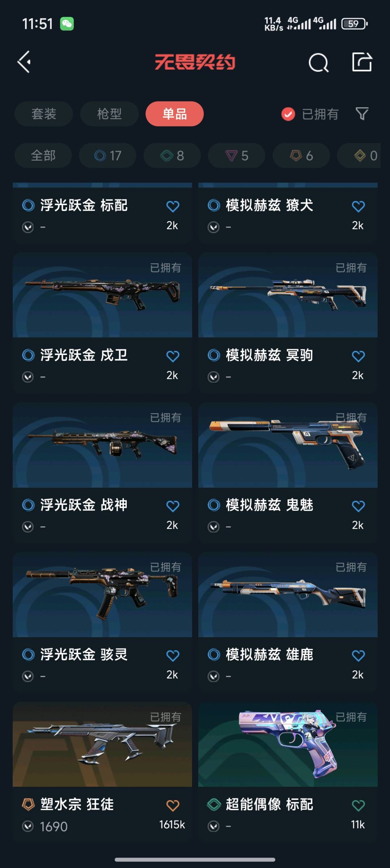Select the 单品 tab
The height and width of the screenshot is (868, 390).
click(x=175, y=114)
